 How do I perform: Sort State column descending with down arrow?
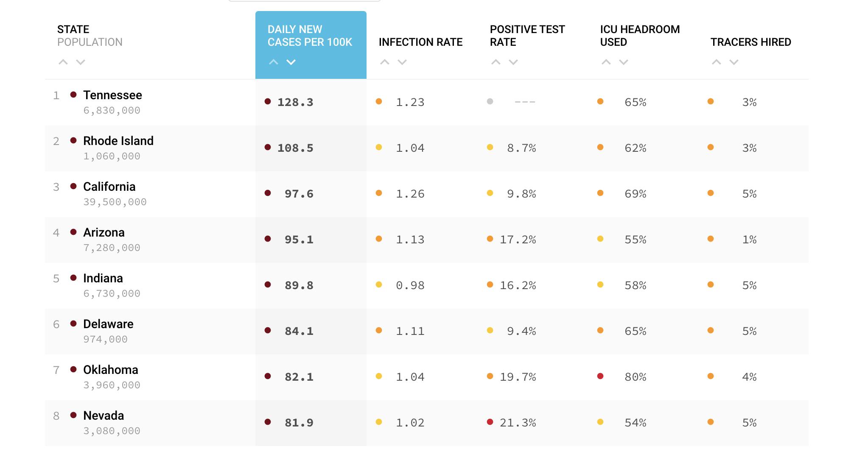pyautogui.click(x=81, y=62)
